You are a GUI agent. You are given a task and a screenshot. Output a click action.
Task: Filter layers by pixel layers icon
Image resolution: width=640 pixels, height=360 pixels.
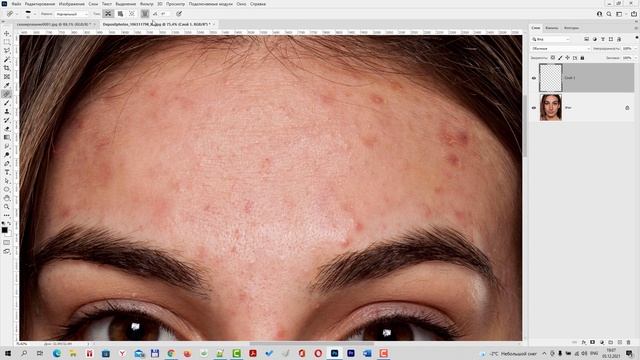coord(587,39)
